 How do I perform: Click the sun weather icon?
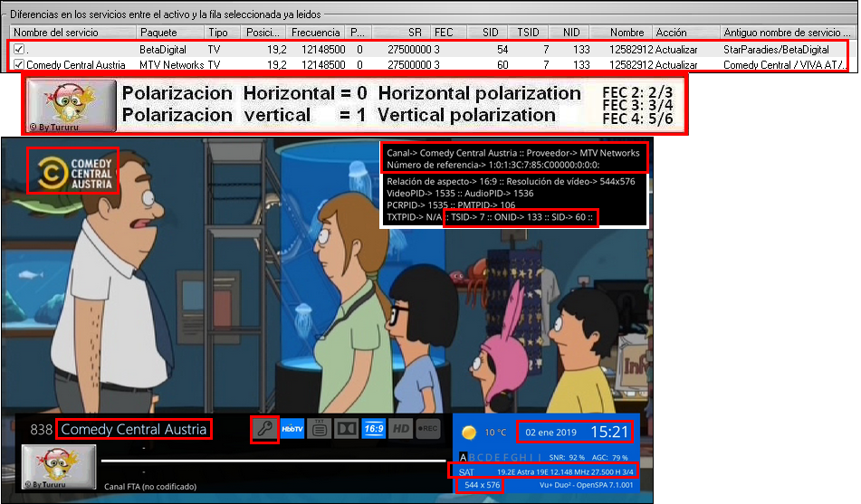click(469, 433)
